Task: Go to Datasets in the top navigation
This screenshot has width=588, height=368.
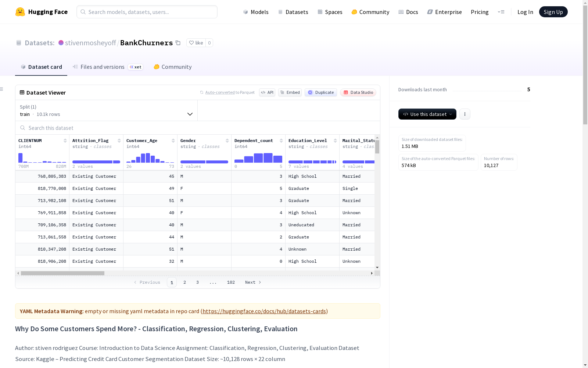Action: point(293,12)
